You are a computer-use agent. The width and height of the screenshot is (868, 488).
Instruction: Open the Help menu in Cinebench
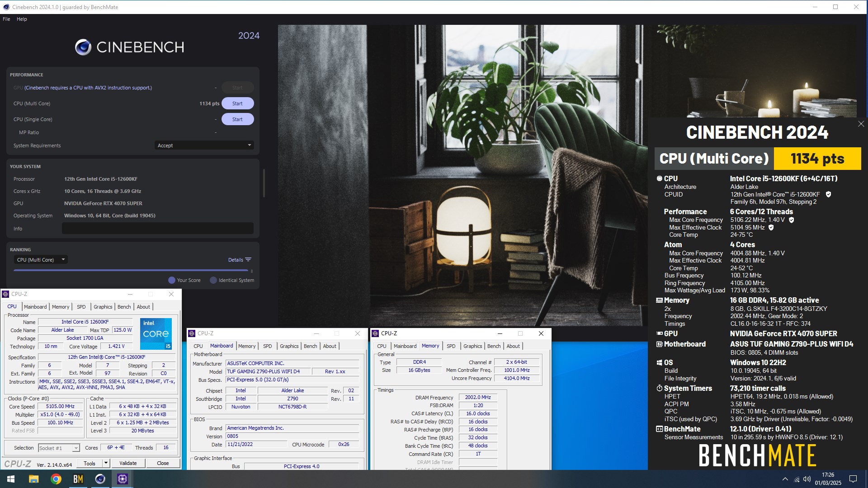(x=22, y=19)
